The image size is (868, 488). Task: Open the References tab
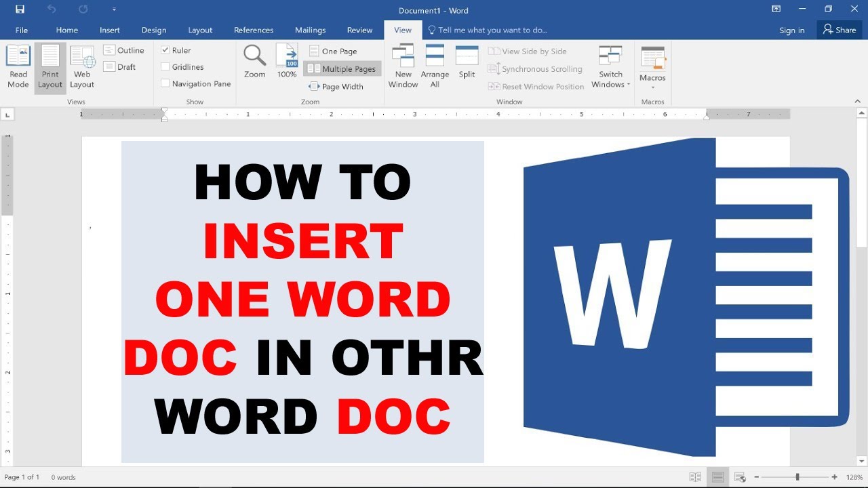pyautogui.click(x=254, y=30)
